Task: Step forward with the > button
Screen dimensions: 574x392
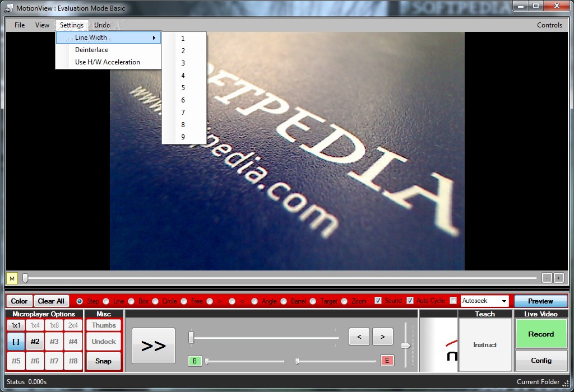Action: (382, 337)
